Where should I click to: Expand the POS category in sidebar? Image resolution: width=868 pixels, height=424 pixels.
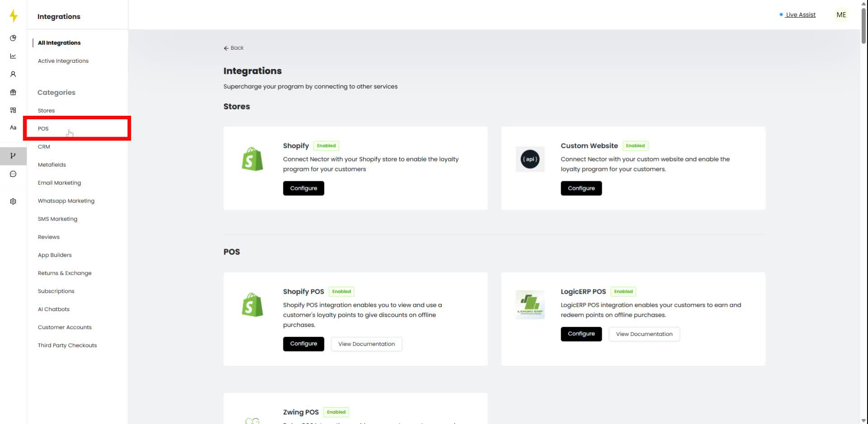(43, 128)
